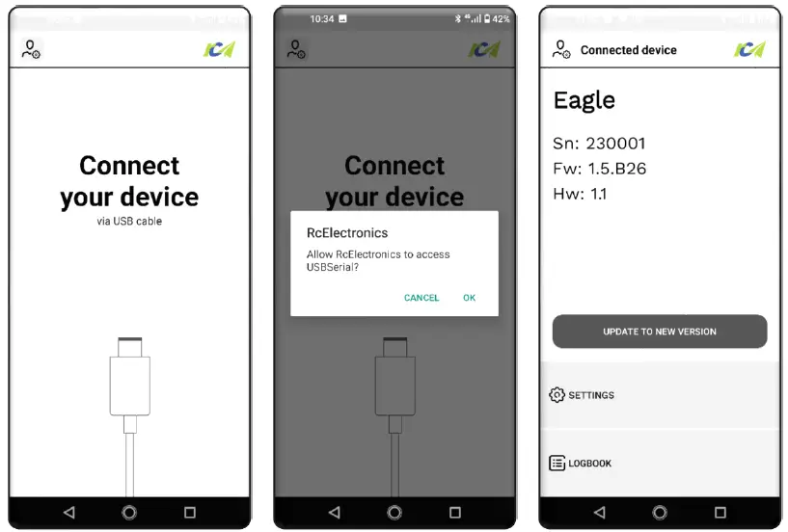This screenshot has width=788, height=532.
Task: Tap the recent apps square on the Eagle phone
Action: [720, 512]
